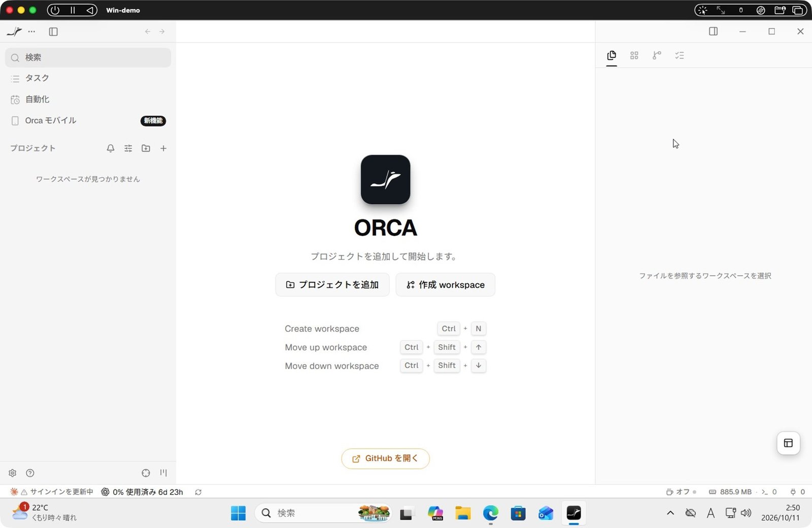Open the GitHub を開く link
This screenshot has height=528, width=812.
point(385,458)
